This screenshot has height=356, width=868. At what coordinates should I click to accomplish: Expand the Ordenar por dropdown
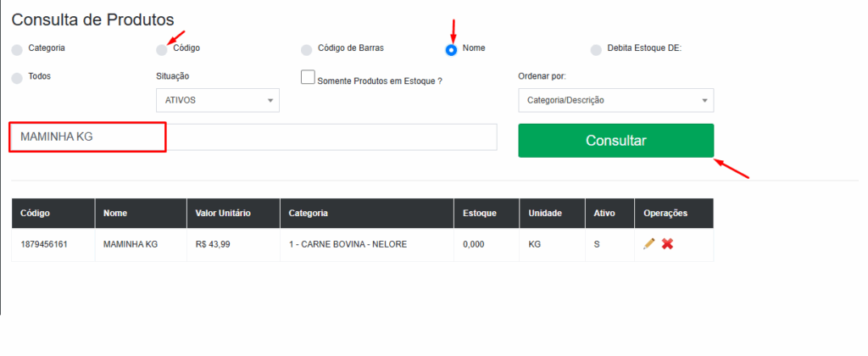point(615,100)
